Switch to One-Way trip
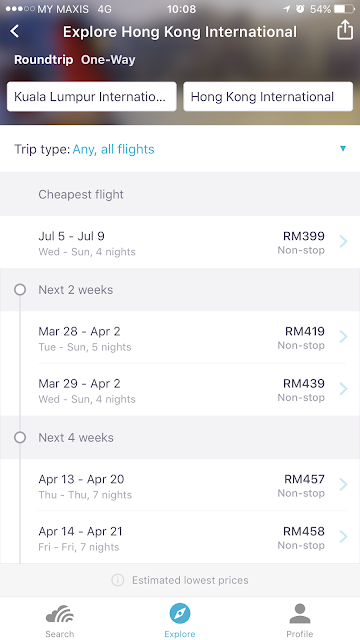The image size is (360, 640). [108, 60]
